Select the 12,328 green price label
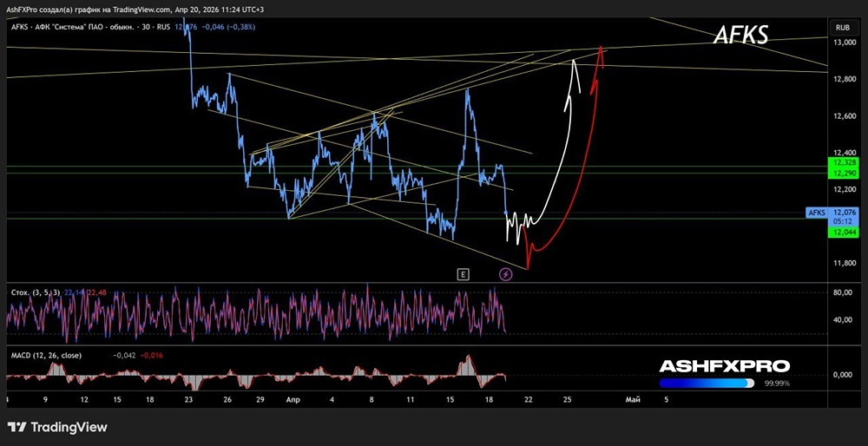Screen dimensions: 868x446 (845, 162)
